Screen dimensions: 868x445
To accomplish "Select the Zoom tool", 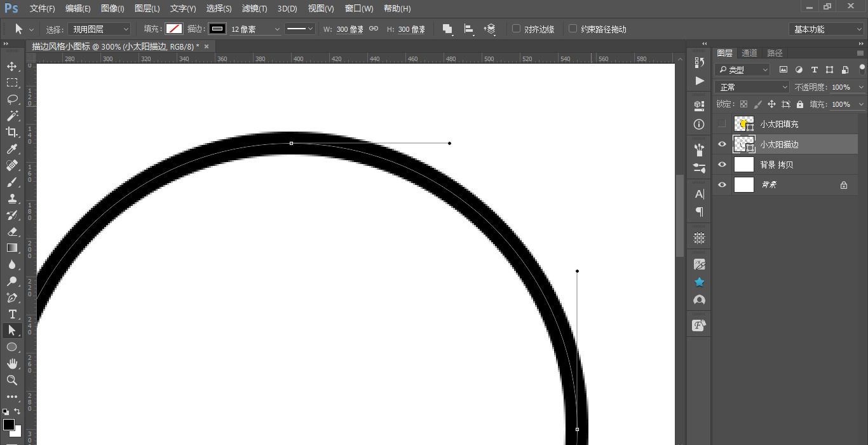I will tap(11, 380).
